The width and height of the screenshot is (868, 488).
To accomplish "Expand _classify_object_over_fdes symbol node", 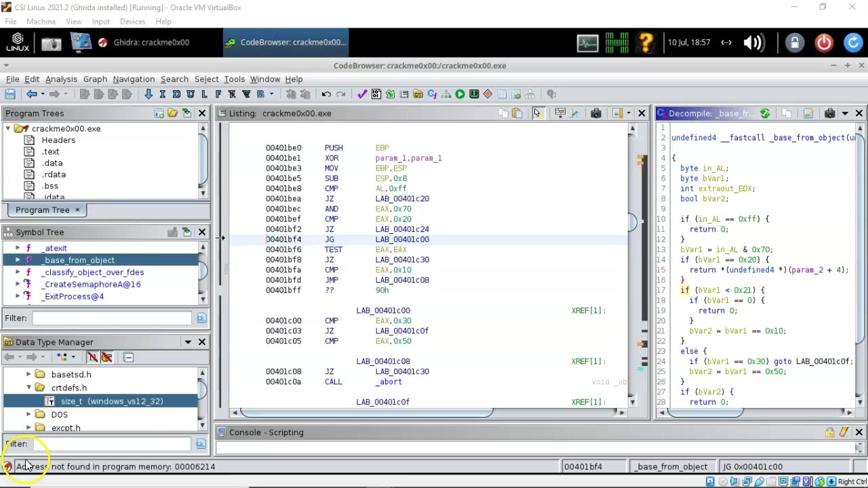I will point(18,272).
